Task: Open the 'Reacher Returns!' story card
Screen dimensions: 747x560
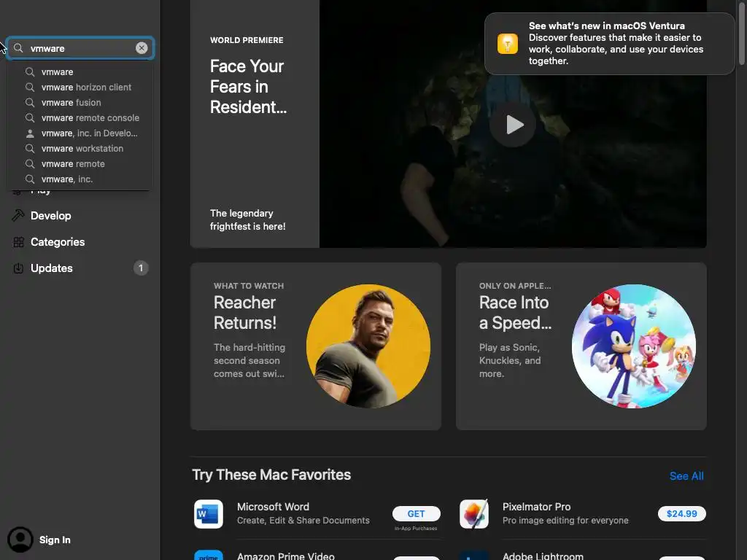Action: point(315,346)
